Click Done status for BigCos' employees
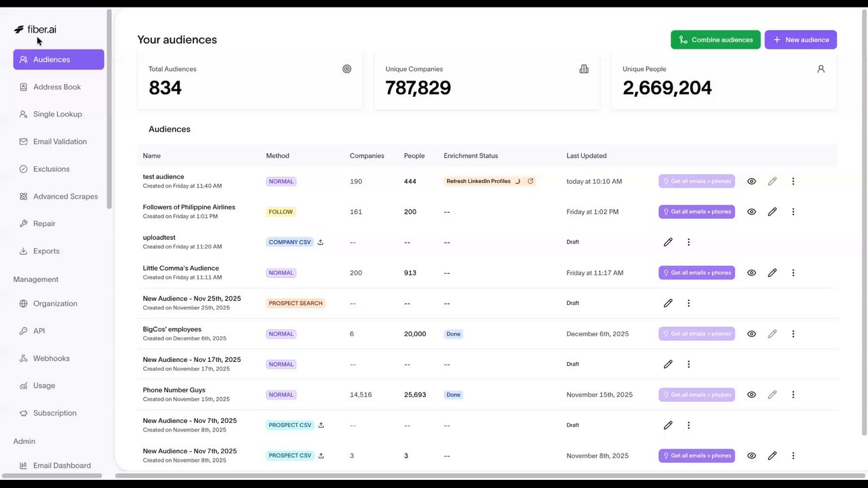This screenshot has width=868, height=488. [454, 334]
